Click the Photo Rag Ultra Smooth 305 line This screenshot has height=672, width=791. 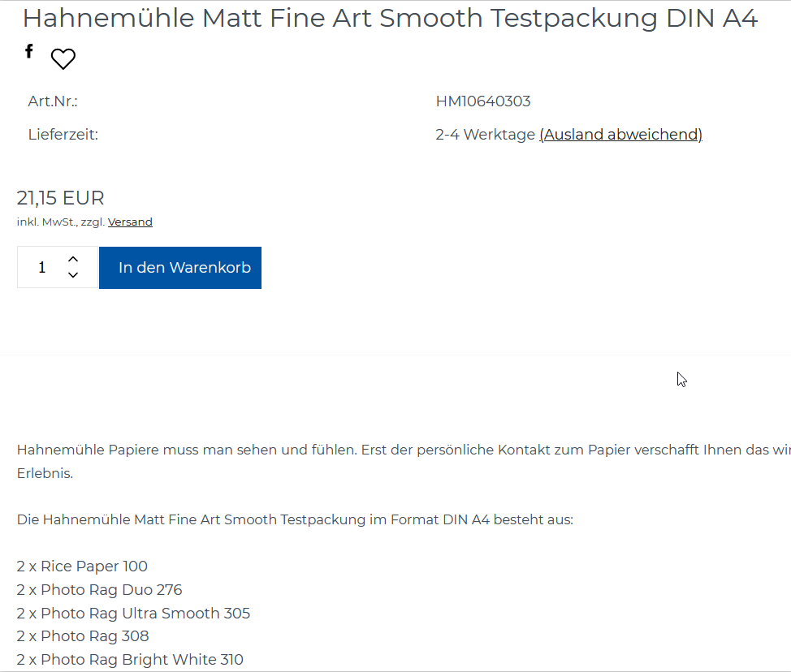133,614
